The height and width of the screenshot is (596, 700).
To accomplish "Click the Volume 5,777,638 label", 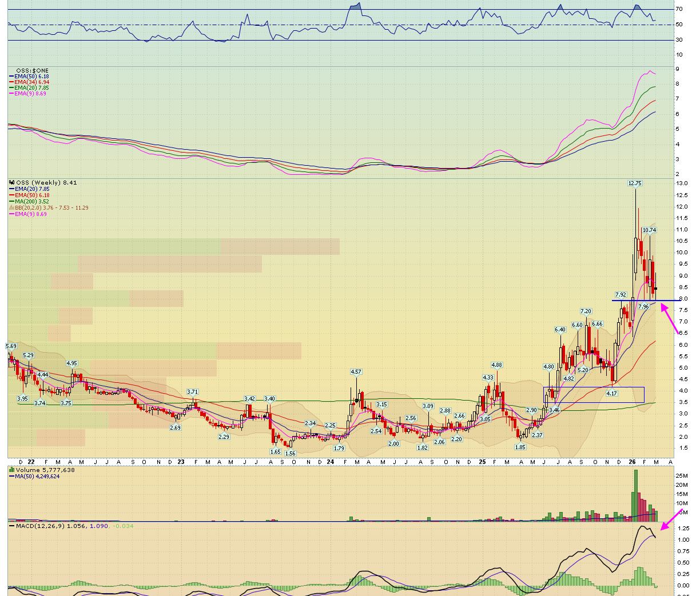I will (45, 470).
